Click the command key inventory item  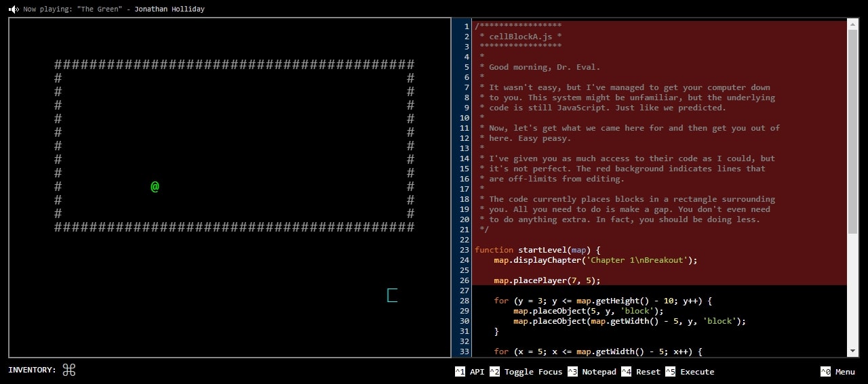68,370
